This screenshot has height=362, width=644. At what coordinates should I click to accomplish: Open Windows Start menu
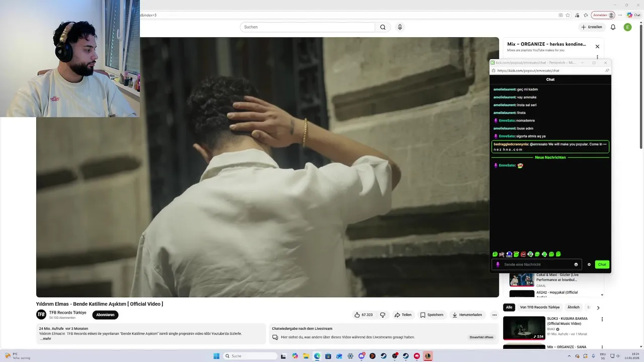[x=216, y=356]
